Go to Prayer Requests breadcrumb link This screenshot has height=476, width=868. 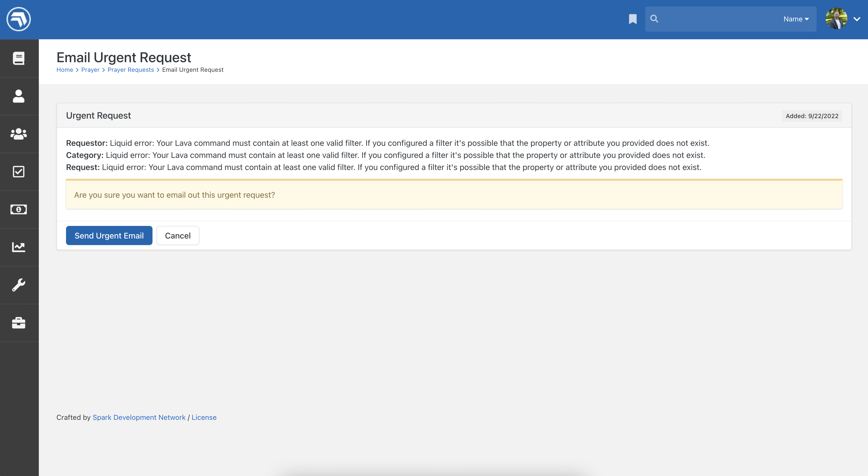(x=131, y=70)
